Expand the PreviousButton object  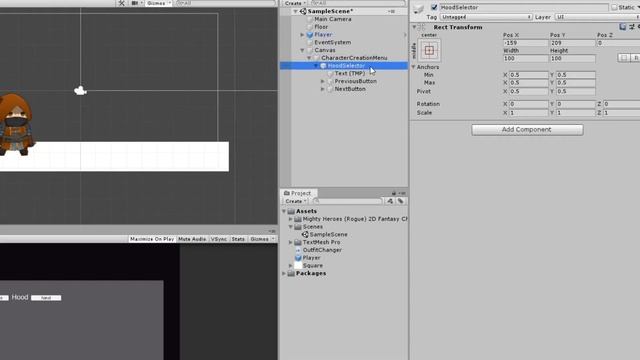[x=323, y=81]
